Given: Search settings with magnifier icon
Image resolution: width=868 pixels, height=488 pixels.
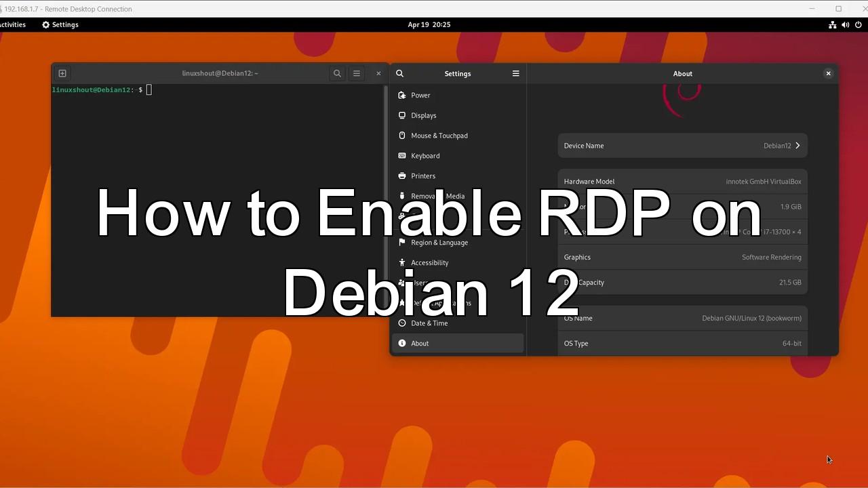Looking at the screenshot, I should pos(400,73).
